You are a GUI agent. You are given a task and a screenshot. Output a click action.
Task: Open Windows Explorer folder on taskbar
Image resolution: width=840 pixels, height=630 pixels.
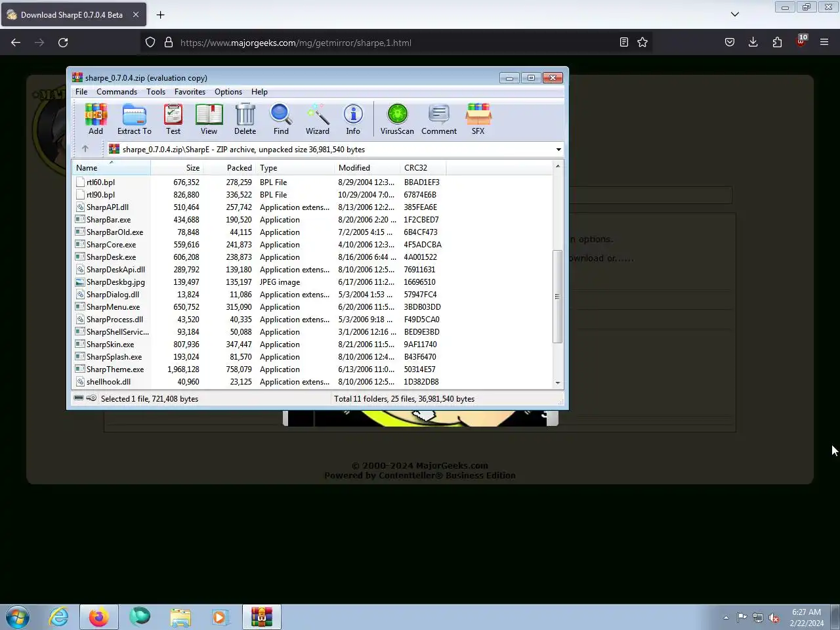(180, 617)
